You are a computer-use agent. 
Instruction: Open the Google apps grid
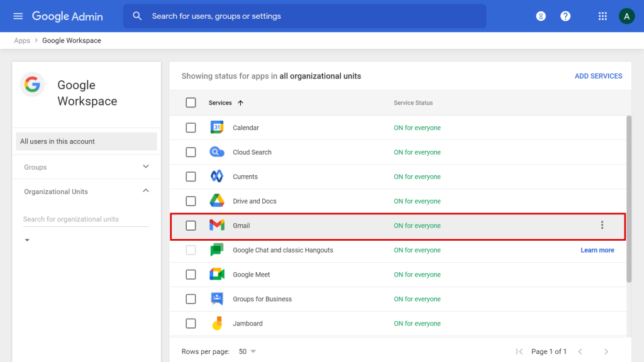[602, 16]
